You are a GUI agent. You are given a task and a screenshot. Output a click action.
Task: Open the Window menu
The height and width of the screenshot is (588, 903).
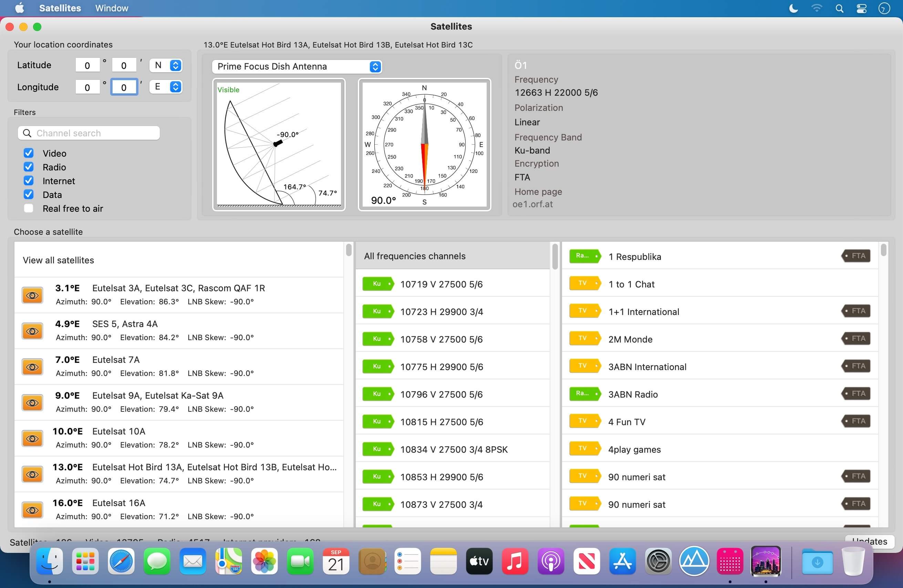coord(112,8)
